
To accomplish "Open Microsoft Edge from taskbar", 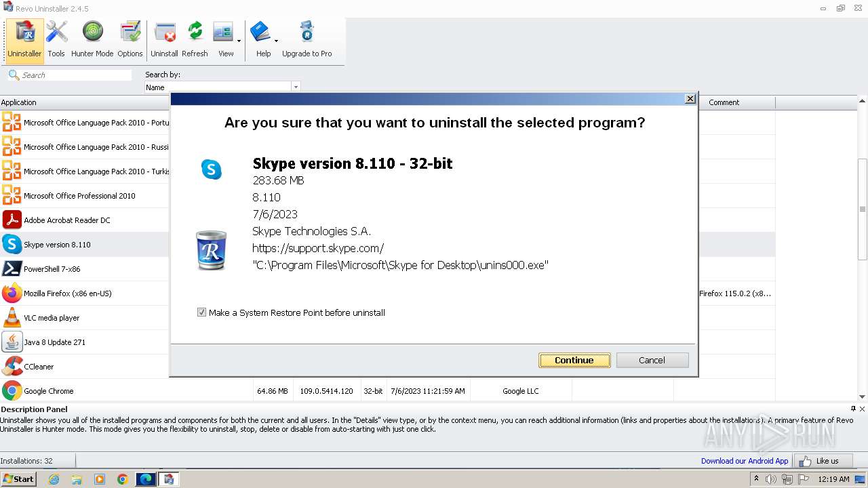I will pyautogui.click(x=146, y=479).
